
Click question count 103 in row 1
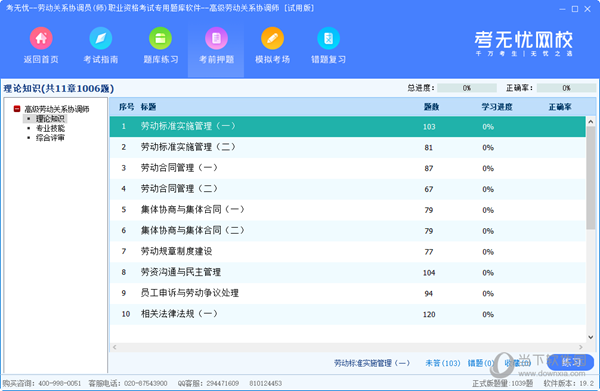[429, 127]
